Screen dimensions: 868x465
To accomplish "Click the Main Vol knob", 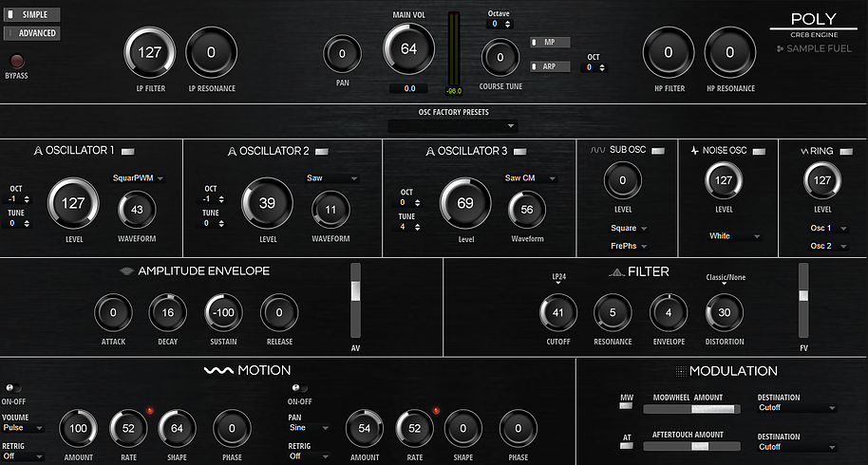I will click(x=408, y=48).
